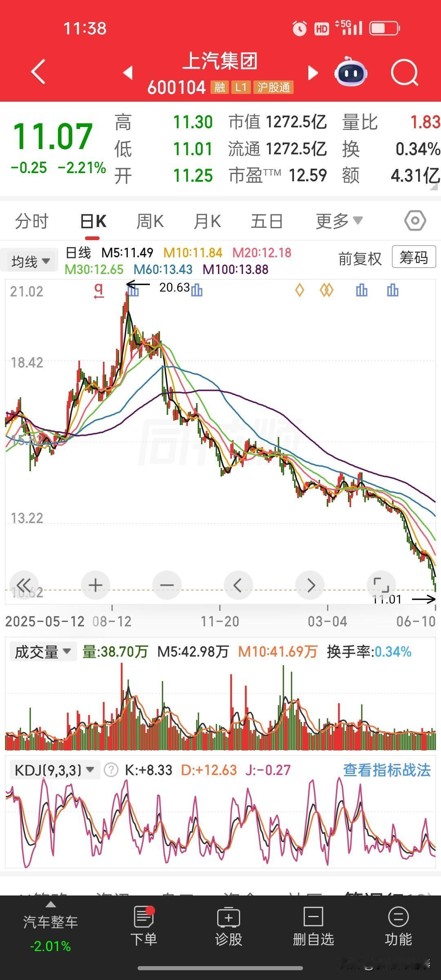Open the KDJ(9,3,3) indicator dropdown

[x=55, y=770]
